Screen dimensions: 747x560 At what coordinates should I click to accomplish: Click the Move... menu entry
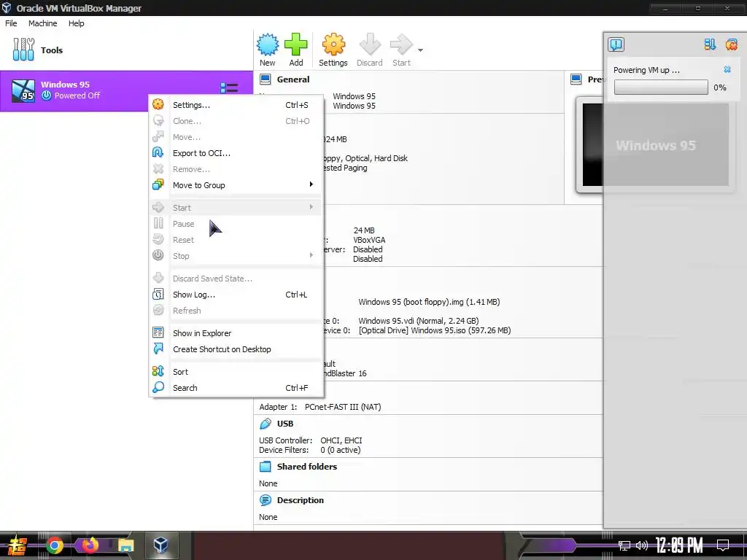coord(236,137)
